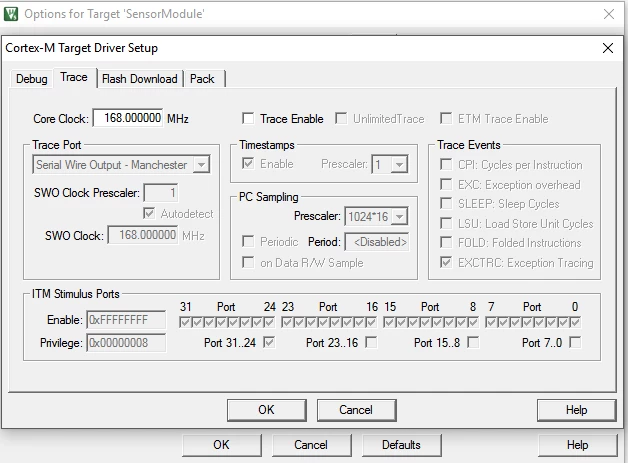Image resolution: width=628 pixels, height=463 pixels.
Task: Toggle the Timestamps Enable checkbox
Action: 248,163
